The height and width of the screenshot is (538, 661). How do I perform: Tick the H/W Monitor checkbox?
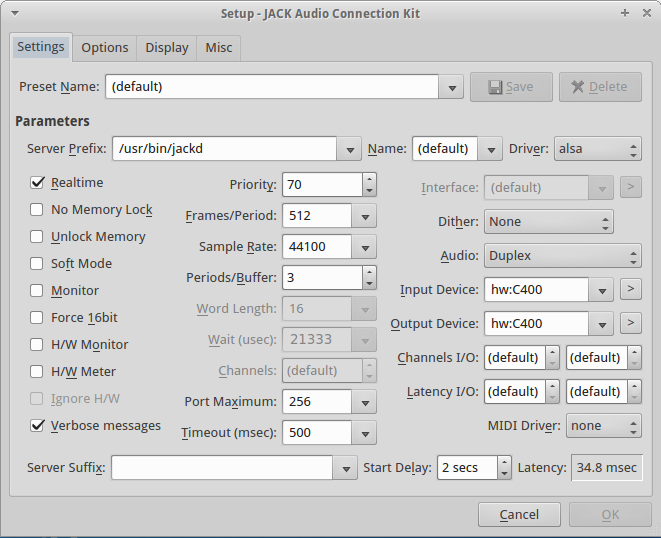coord(37,344)
